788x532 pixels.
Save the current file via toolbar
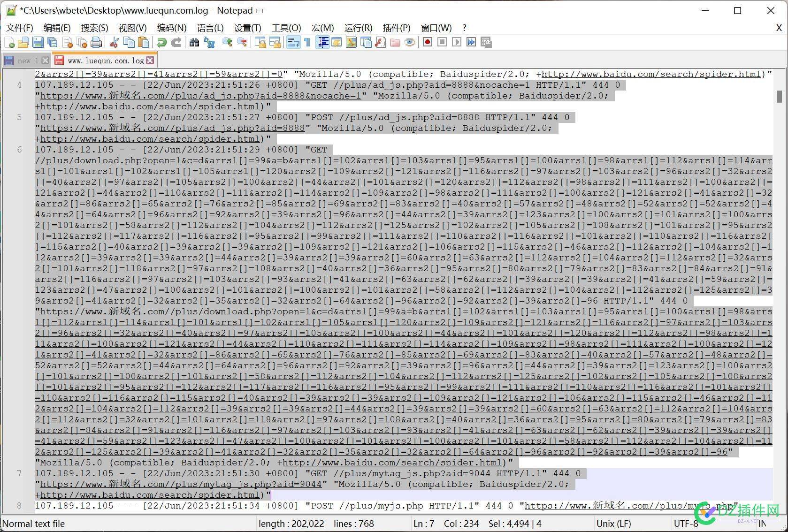coord(38,43)
